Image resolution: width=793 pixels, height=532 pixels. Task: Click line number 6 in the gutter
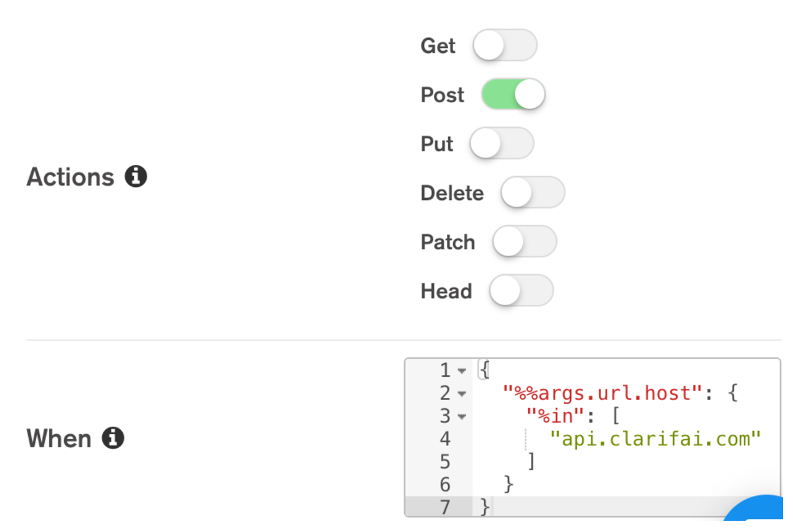445,485
